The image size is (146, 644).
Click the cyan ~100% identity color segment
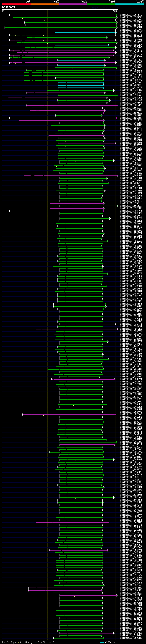pos(130,4)
